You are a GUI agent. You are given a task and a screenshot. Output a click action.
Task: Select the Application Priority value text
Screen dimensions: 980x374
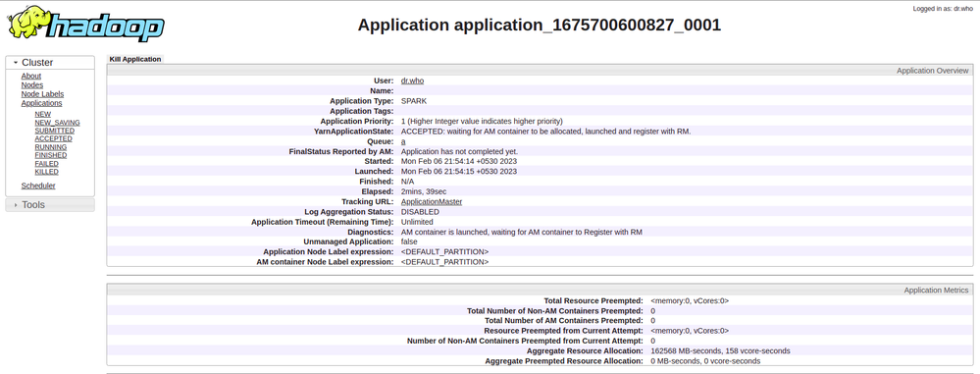tap(482, 121)
